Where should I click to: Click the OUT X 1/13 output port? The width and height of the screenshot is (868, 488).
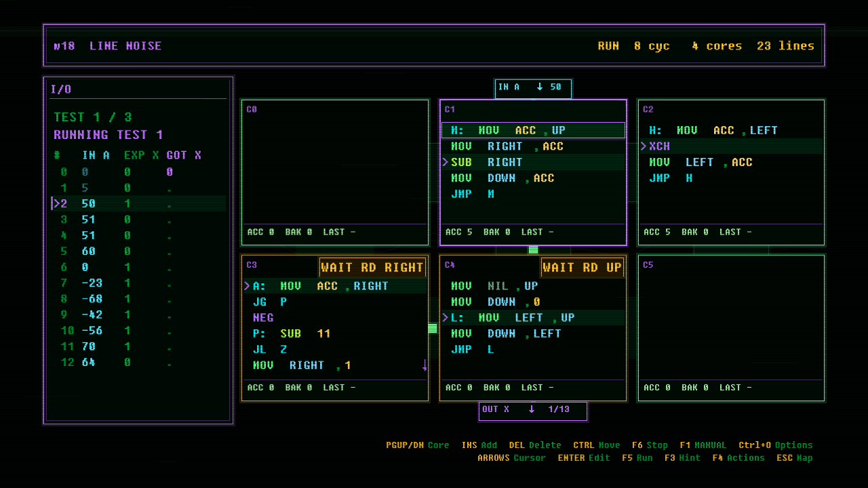(x=533, y=411)
